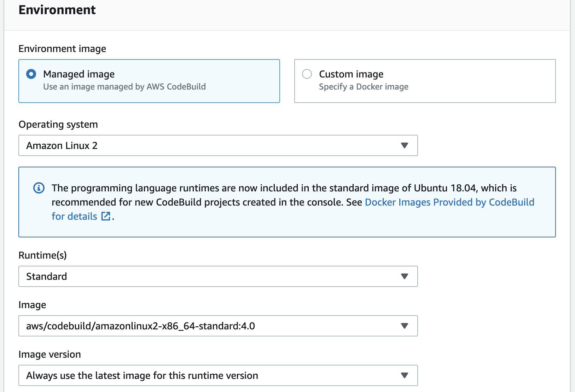Click the filled radio icon beside Managed image
Viewport: 575px width, 392px height.
31,74
